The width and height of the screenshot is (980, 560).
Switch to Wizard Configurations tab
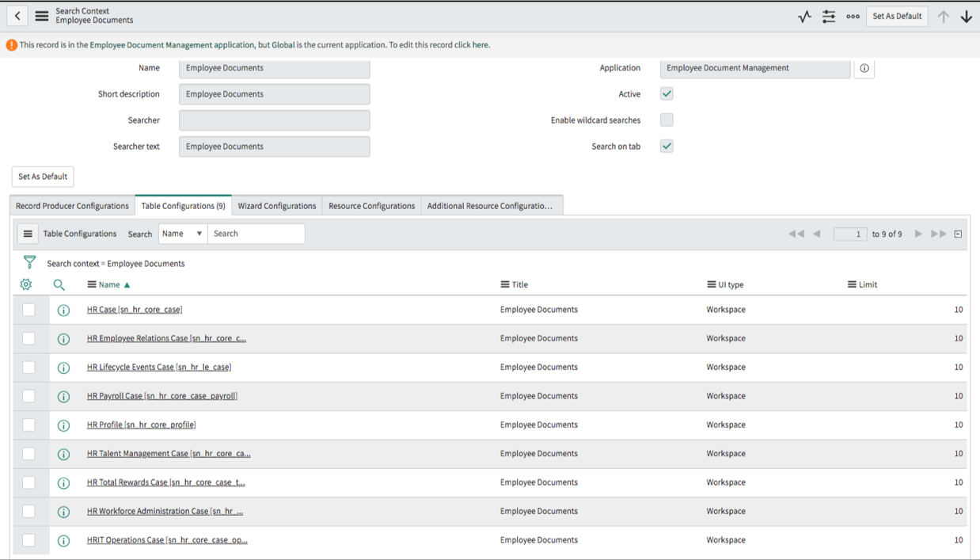pos(277,206)
